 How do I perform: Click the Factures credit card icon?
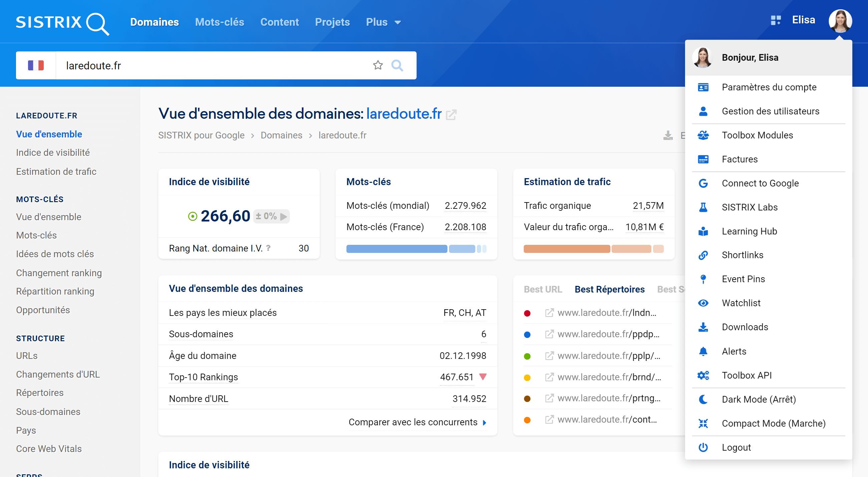coord(703,159)
